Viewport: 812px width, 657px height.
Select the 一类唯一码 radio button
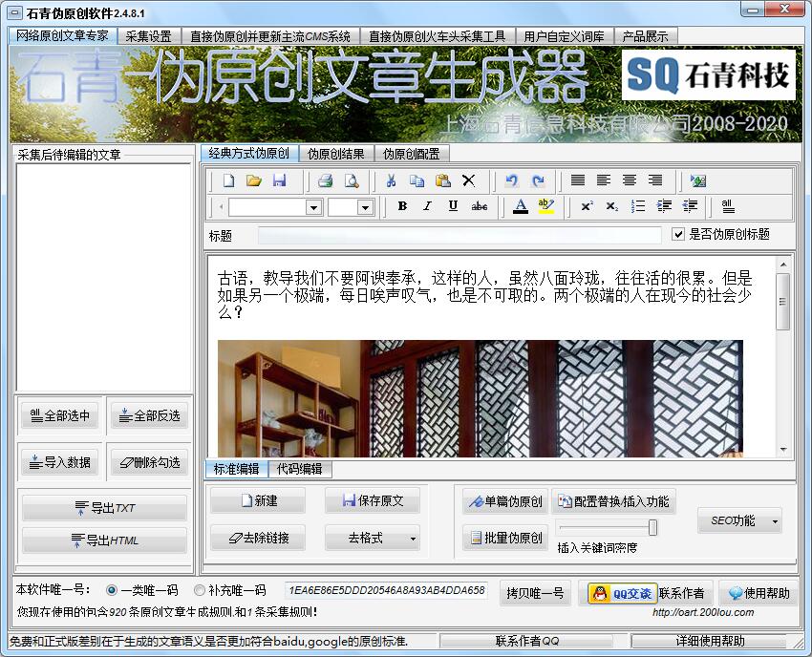point(112,591)
